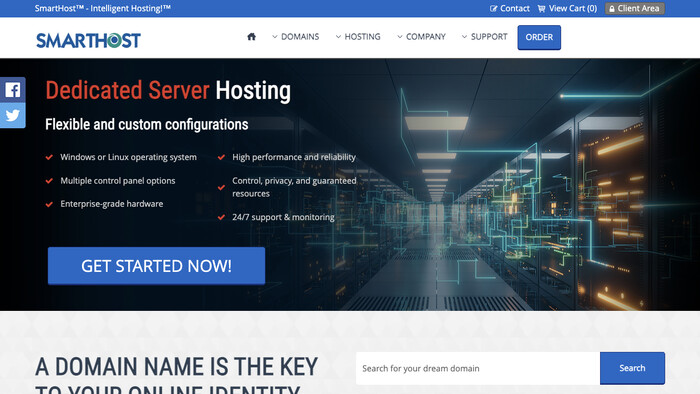Focus the dream domain search field

(478, 368)
